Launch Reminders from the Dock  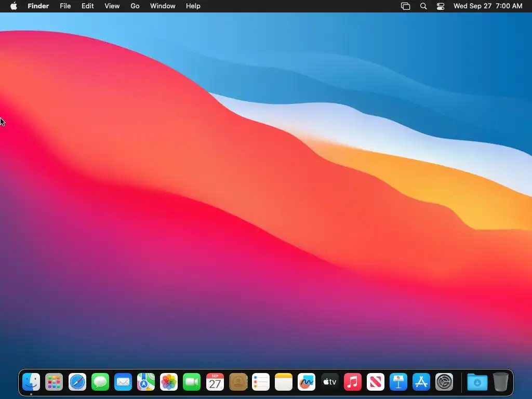point(261,382)
